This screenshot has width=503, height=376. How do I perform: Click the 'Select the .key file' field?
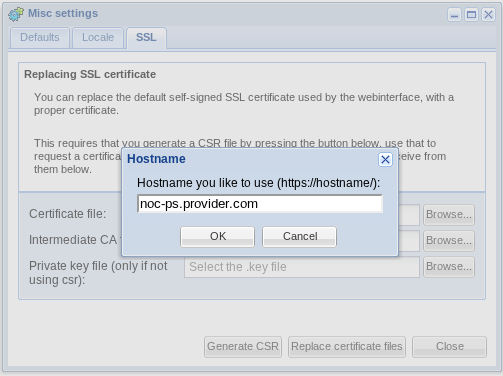pos(302,267)
